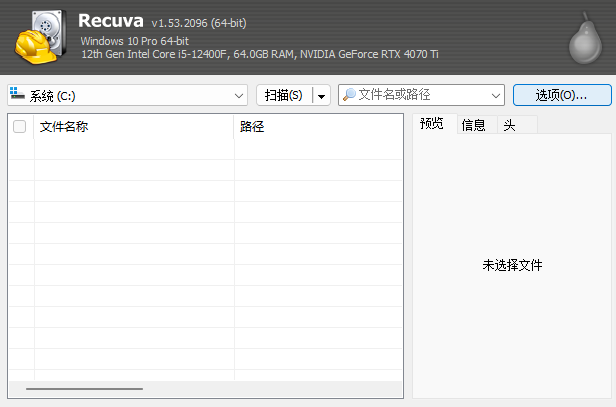Sort by the 路径 column header
The height and width of the screenshot is (407, 616).
(318, 126)
